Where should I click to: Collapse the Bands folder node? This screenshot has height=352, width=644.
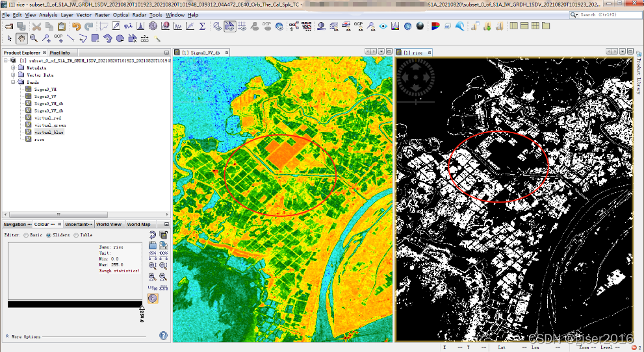tap(13, 82)
